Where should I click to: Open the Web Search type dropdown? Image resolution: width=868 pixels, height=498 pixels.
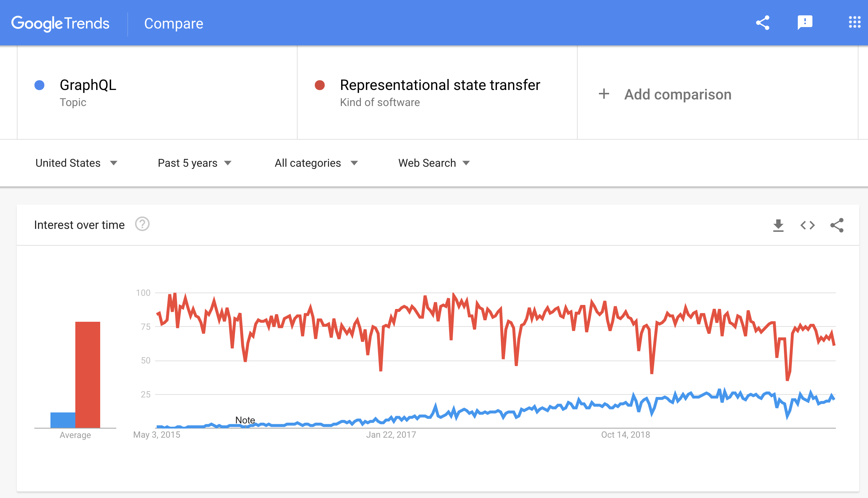(434, 163)
